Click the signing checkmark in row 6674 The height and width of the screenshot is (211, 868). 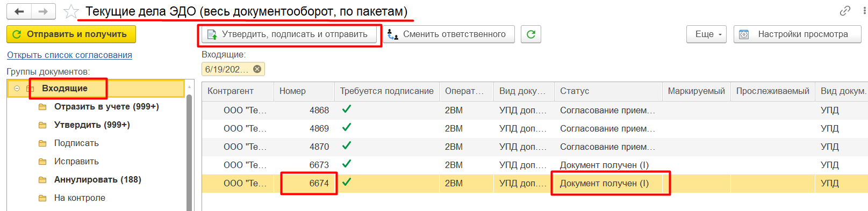[x=347, y=183]
